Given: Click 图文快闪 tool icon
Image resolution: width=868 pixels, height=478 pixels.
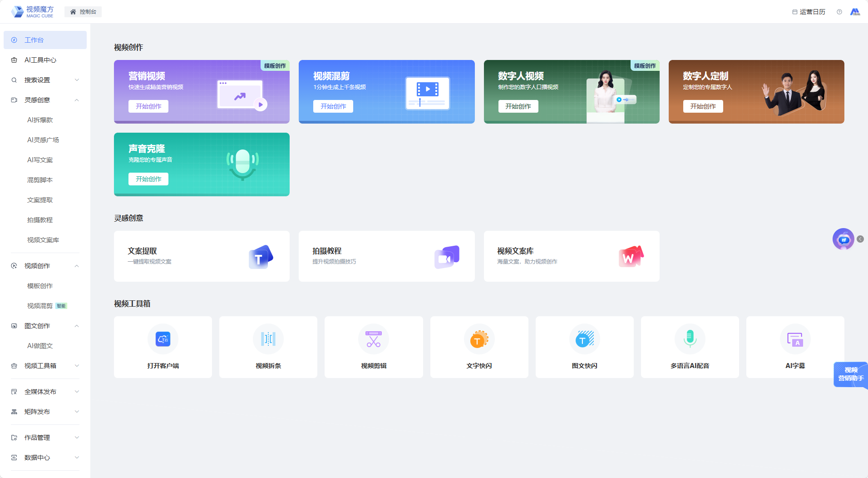Looking at the screenshot, I should (x=584, y=339).
